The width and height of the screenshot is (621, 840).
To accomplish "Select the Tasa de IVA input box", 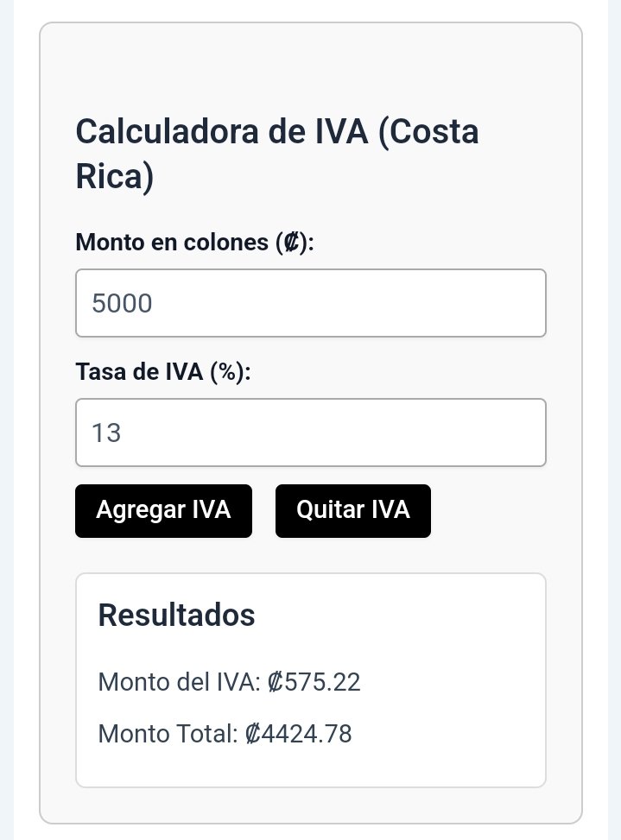I will click(x=311, y=433).
